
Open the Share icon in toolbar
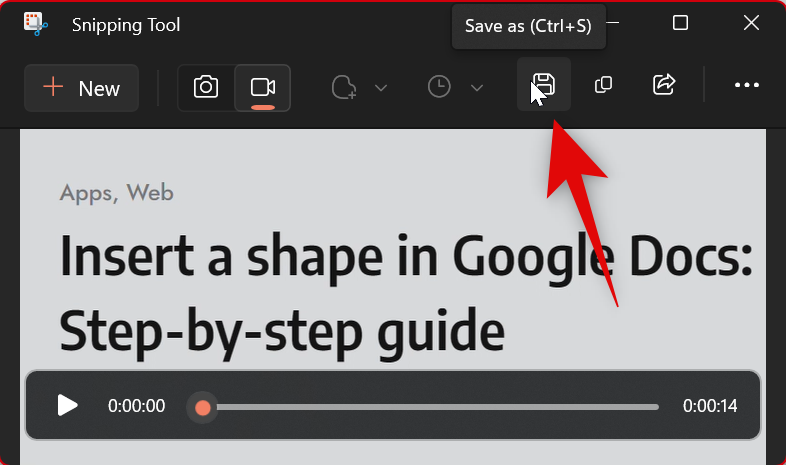tap(664, 84)
